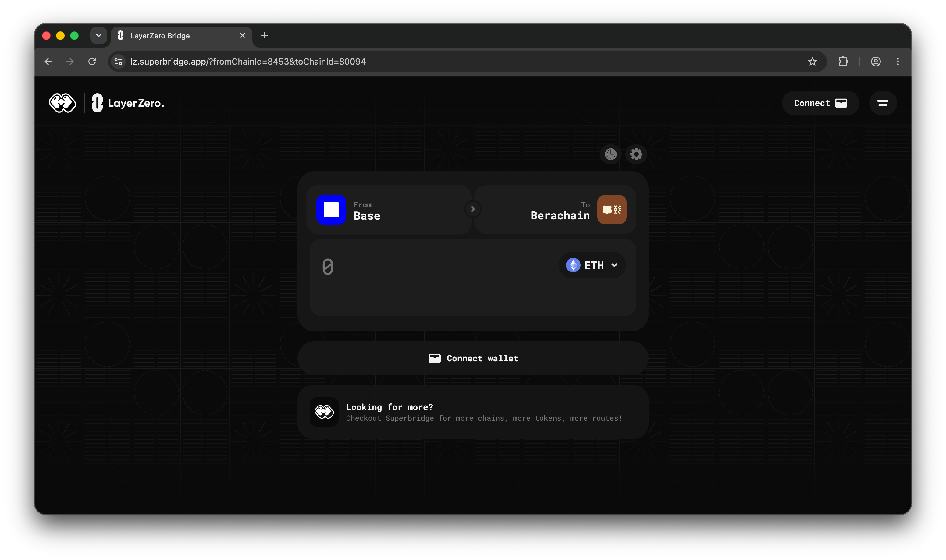
Task: Open the transaction history clock icon
Action: [x=610, y=154]
